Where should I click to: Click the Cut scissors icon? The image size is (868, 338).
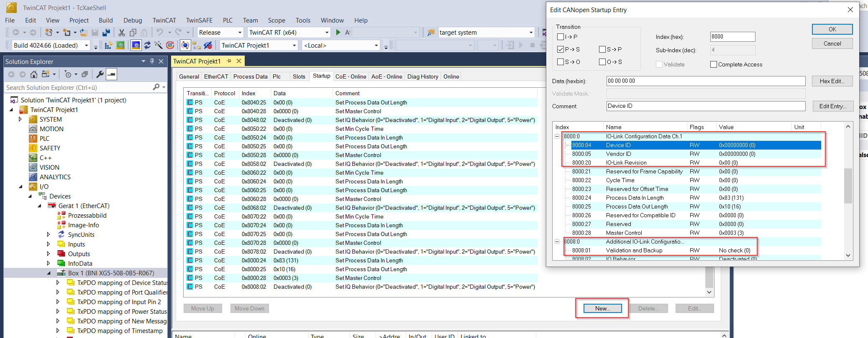coord(122,32)
